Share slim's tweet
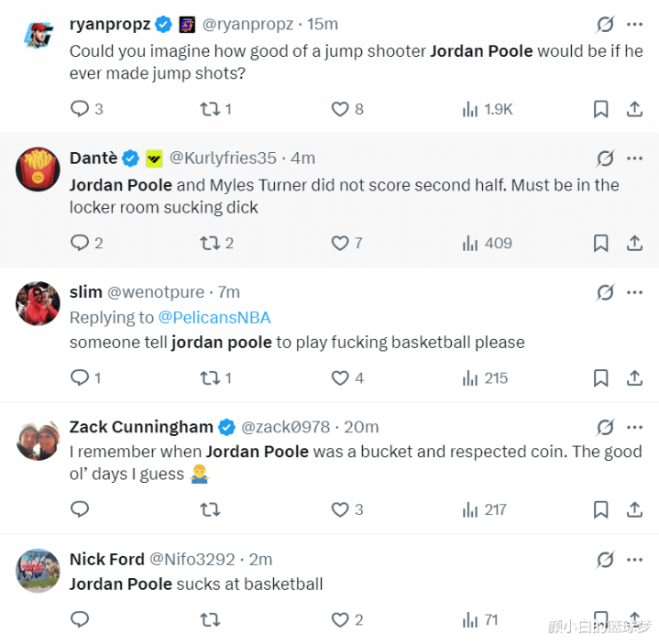659x644 pixels. coord(634,377)
